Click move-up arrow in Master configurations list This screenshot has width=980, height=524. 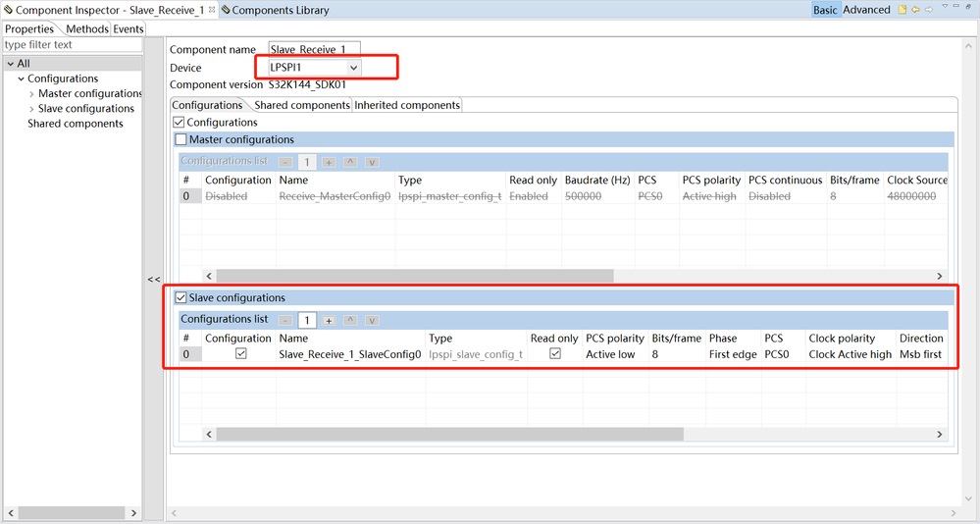point(350,162)
